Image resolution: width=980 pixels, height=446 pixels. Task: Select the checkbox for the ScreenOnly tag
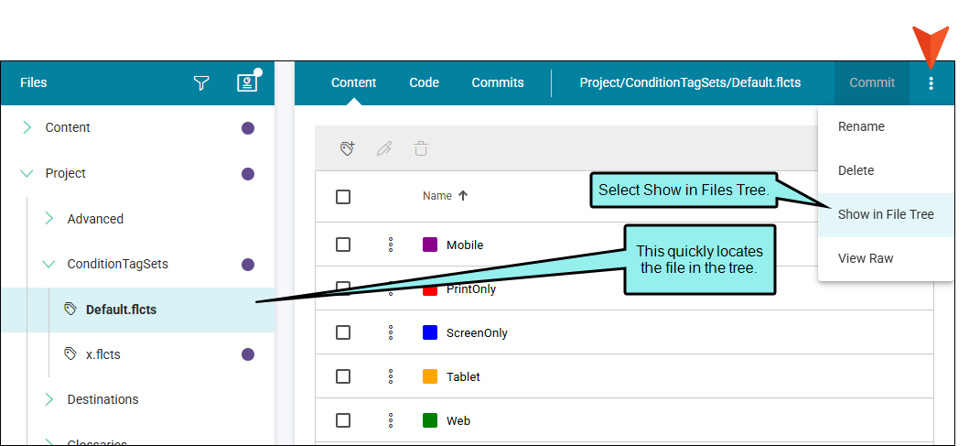click(x=343, y=332)
